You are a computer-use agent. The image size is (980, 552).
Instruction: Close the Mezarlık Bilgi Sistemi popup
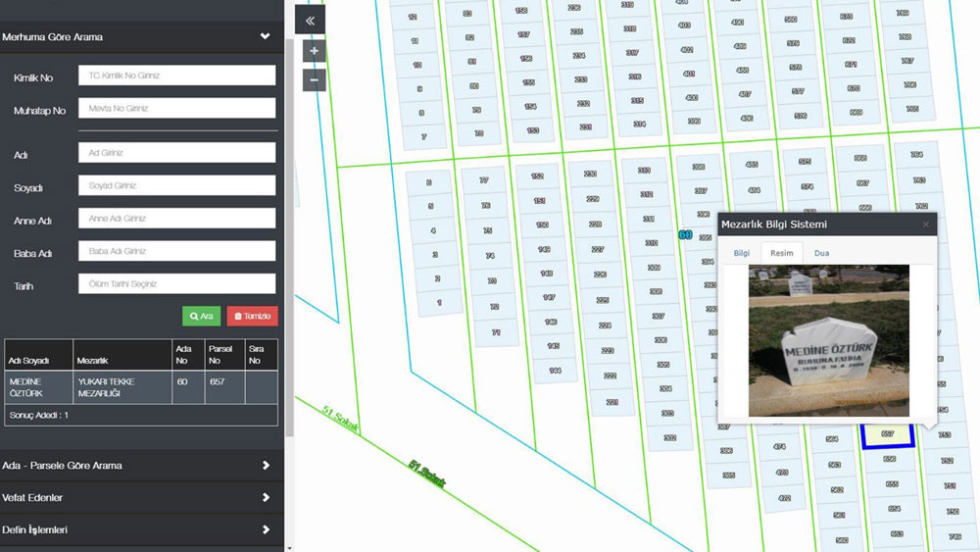pos(924,225)
